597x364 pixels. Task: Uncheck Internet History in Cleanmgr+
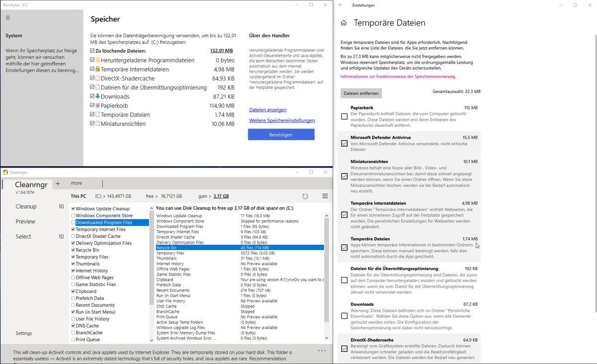(73, 271)
